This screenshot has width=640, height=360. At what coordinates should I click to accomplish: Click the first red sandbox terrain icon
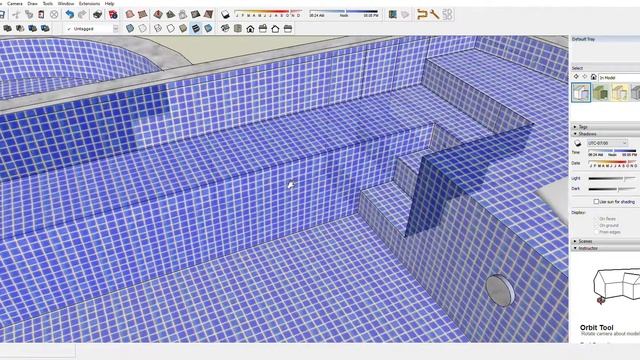(130, 15)
